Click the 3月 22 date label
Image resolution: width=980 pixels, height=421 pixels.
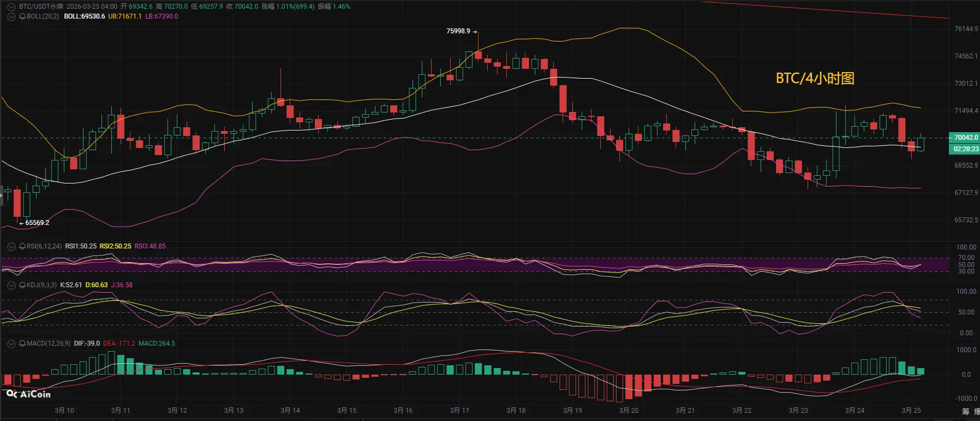tap(742, 411)
